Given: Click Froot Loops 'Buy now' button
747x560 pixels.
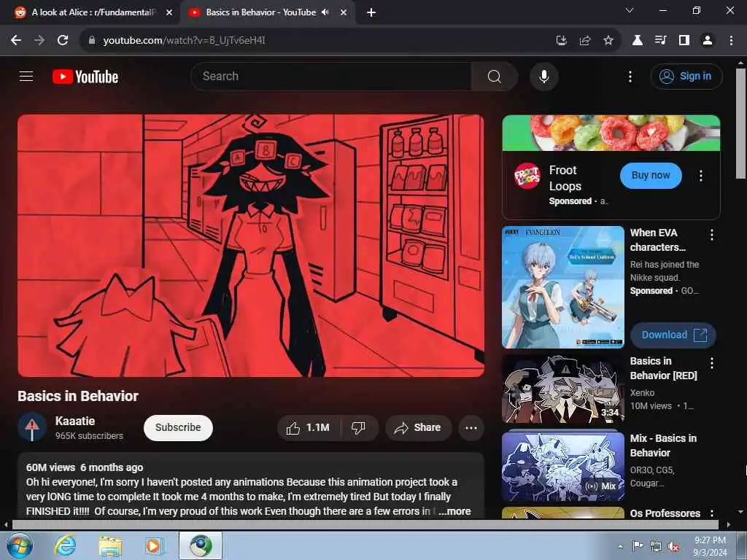Looking at the screenshot, I should click(651, 175).
